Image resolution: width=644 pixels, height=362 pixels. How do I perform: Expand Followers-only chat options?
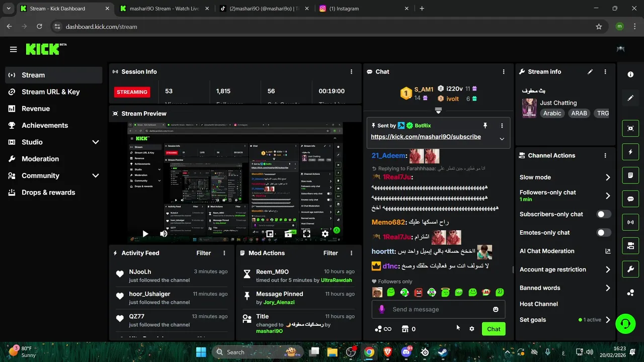[607, 196]
